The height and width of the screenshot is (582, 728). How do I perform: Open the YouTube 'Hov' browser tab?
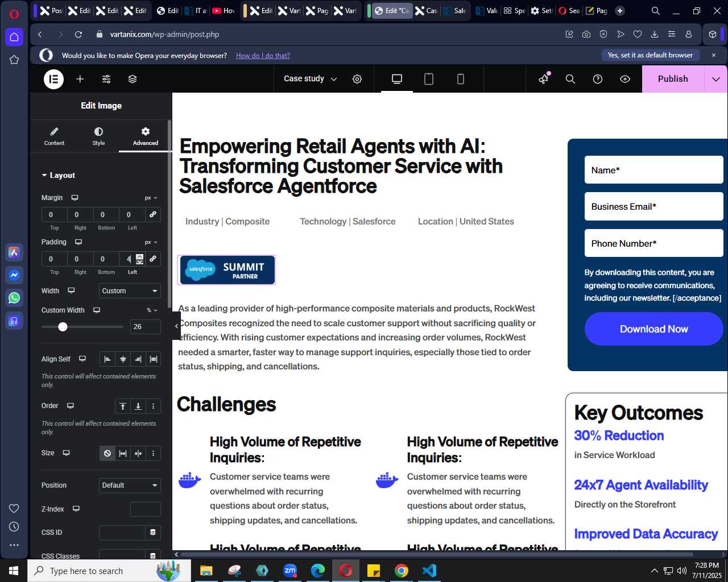224,10
